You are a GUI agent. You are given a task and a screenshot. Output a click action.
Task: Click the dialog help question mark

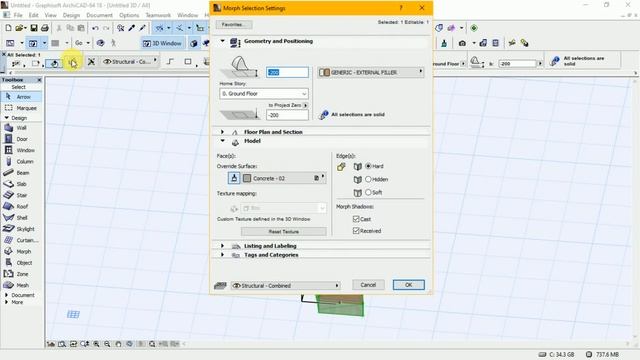[x=401, y=8]
